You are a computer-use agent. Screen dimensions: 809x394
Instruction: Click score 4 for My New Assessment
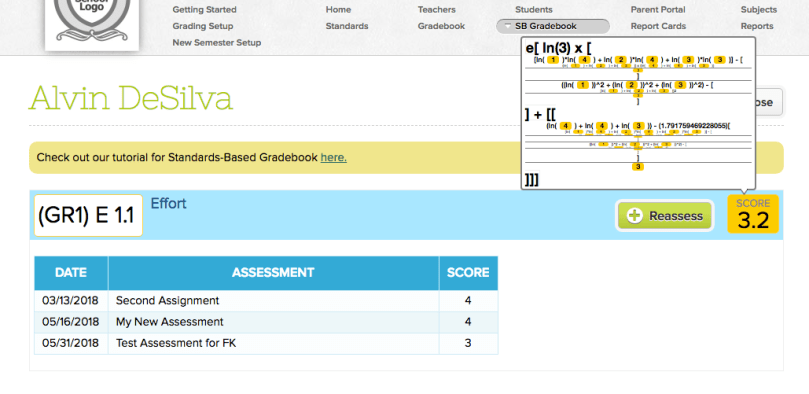point(468,322)
